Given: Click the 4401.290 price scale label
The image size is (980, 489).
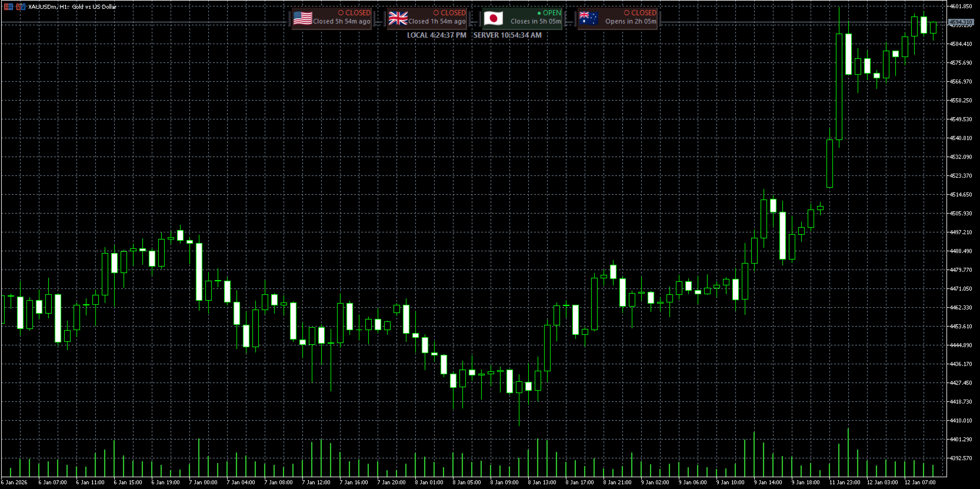Looking at the screenshot, I should [x=961, y=440].
